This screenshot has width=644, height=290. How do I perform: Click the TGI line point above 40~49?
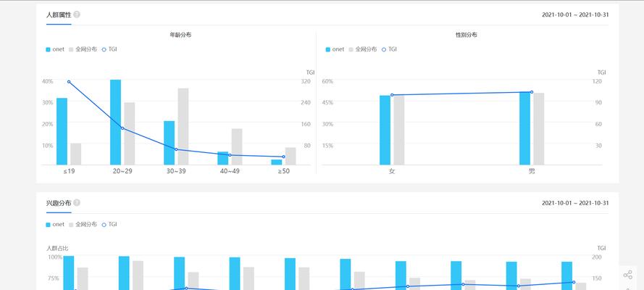click(230, 155)
